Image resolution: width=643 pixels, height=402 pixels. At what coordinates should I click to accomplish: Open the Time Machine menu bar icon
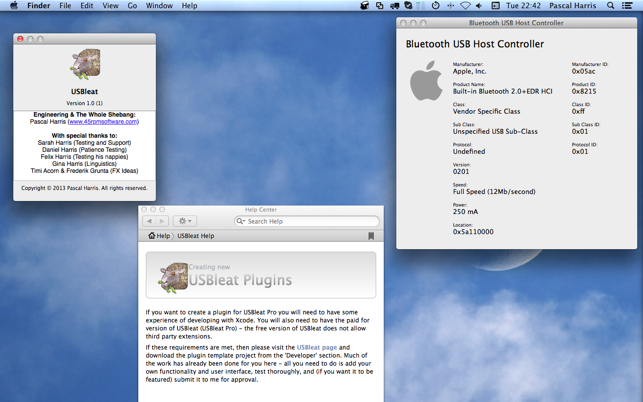(436, 6)
